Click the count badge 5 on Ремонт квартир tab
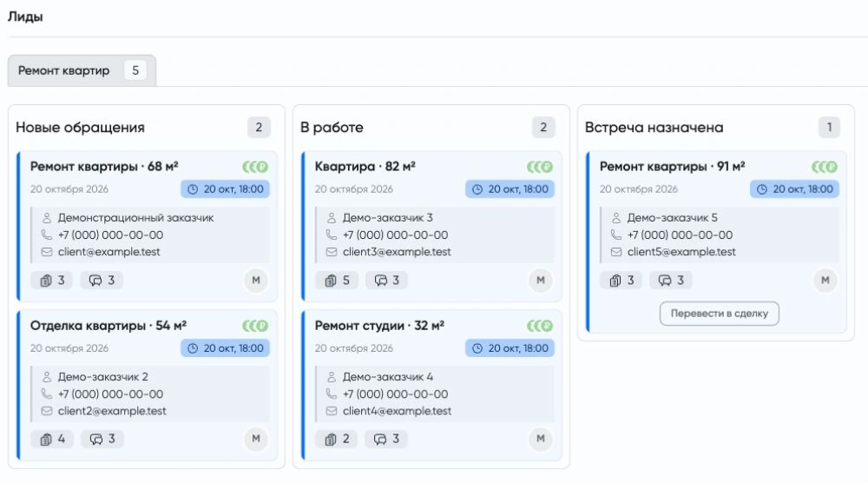Screen dimensions: 868x483 coord(135,70)
